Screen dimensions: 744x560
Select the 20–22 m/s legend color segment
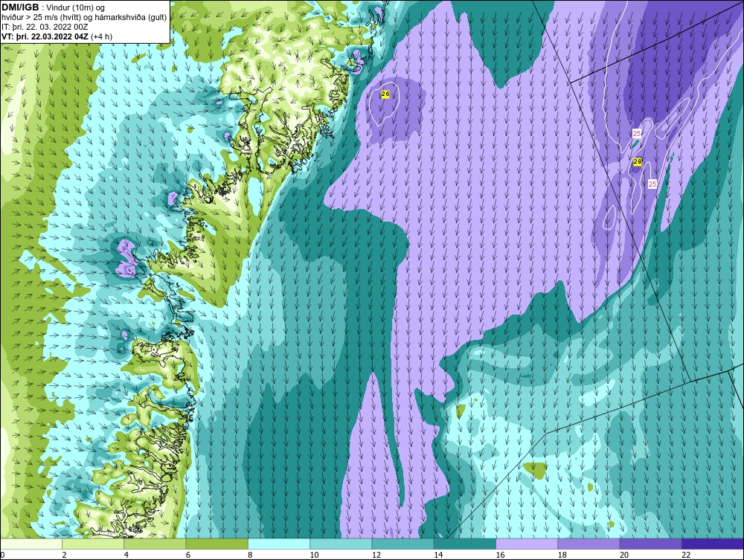click(x=650, y=544)
